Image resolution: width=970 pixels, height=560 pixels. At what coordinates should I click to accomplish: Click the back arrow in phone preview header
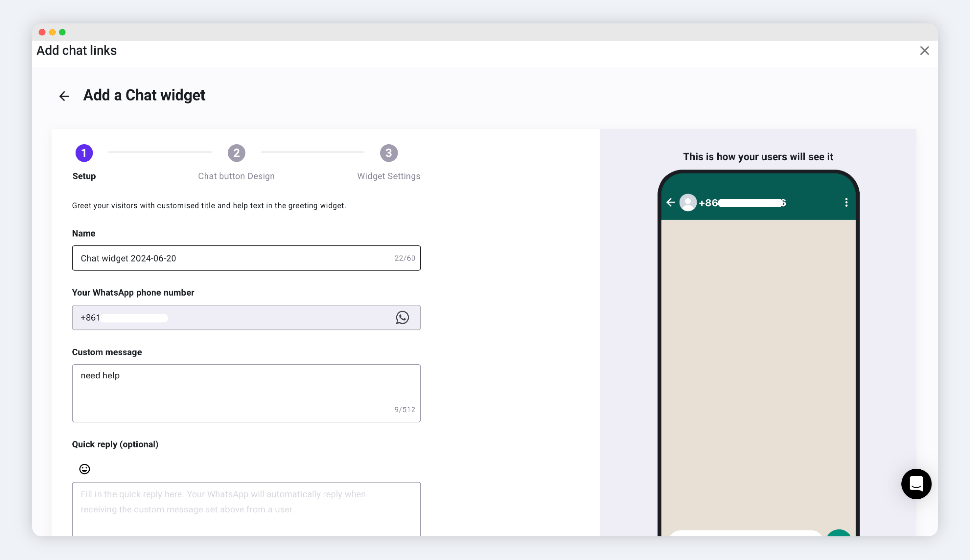(671, 203)
